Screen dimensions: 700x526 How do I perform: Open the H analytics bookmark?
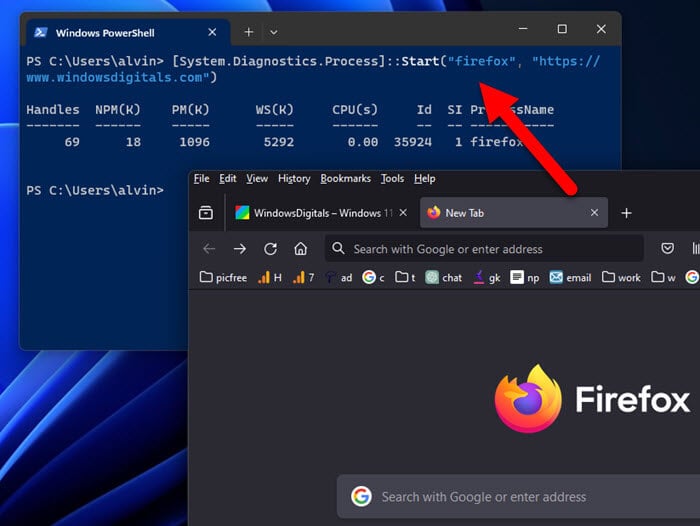coord(270,277)
